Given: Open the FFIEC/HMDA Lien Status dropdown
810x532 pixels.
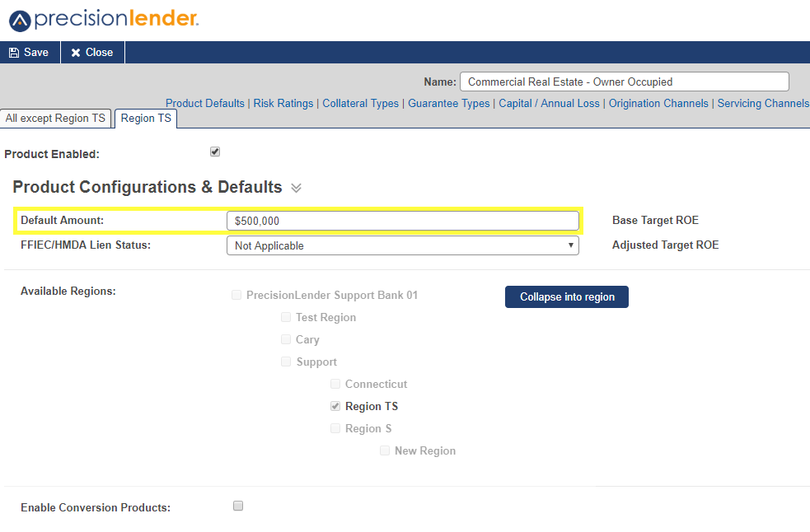Looking at the screenshot, I should pos(402,246).
